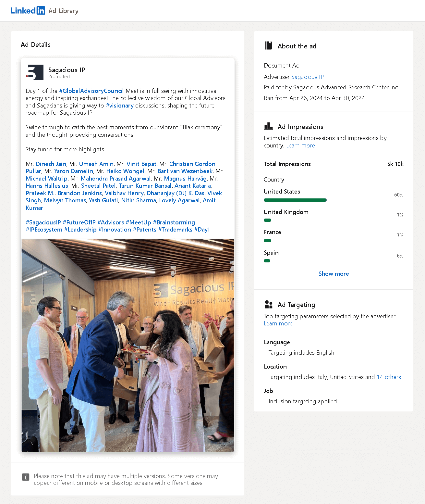425x504 pixels.
Task: Open advertiser Sagacious IP profile link
Action: [307, 77]
